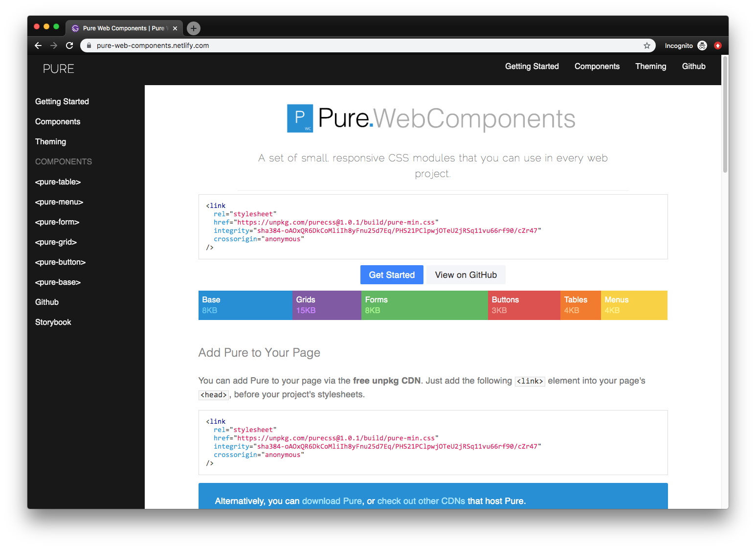This screenshot has width=756, height=548.
Task: Open the pure-grid component in the sidebar
Action: (x=56, y=242)
